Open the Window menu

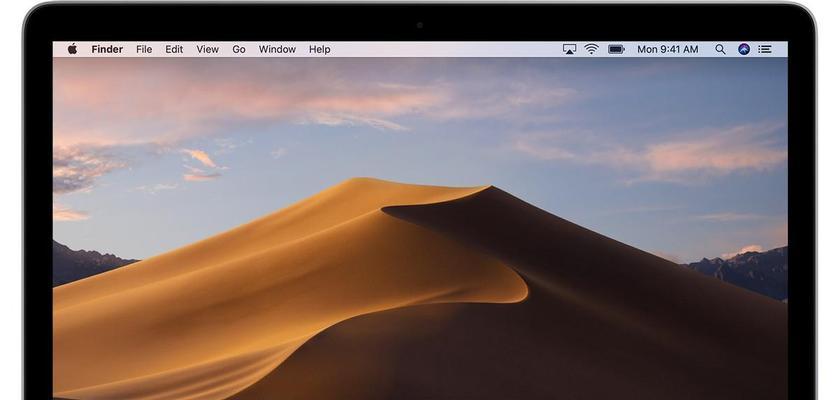point(277,49)
